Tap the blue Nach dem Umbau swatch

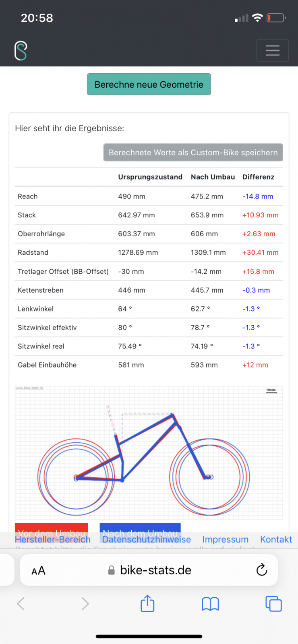pos(140,527)
